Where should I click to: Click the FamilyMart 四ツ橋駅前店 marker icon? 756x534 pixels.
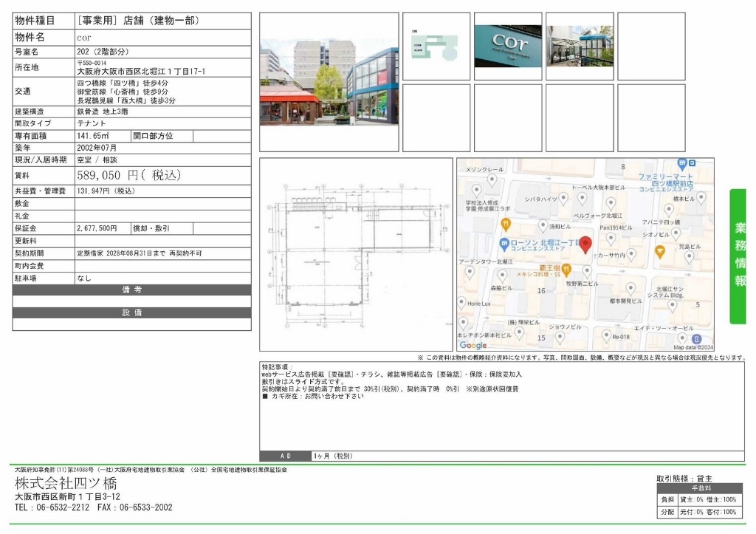(681, 163)
